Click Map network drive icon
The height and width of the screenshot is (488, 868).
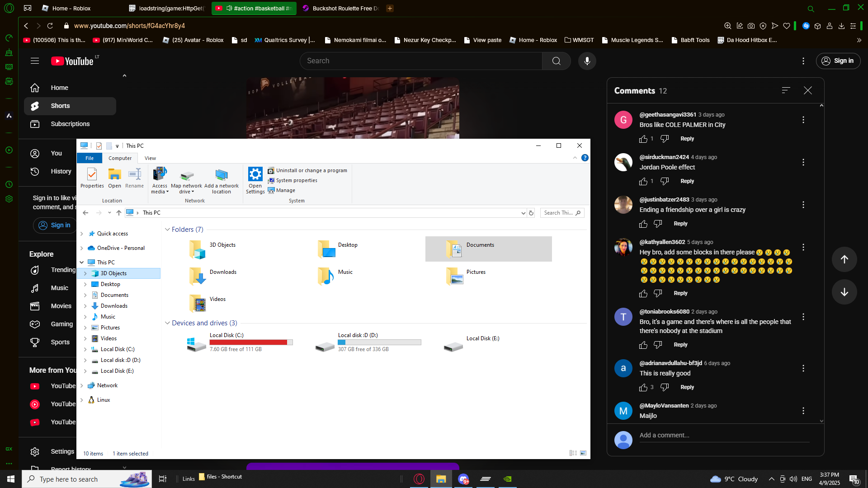point(186,180)
